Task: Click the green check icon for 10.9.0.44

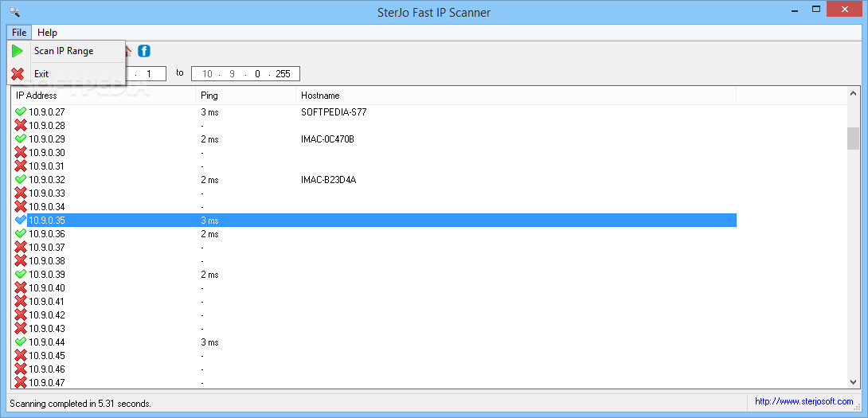Action: coord(21,342)
